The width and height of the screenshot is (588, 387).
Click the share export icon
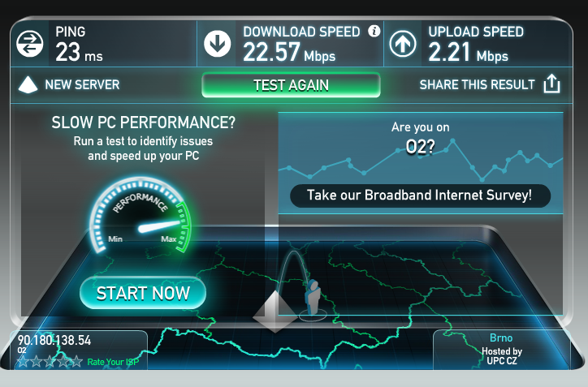551,84
